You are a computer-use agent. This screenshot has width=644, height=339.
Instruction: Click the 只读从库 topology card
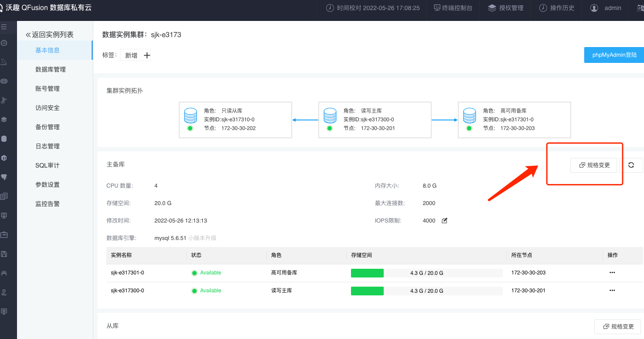click(235, 120)
